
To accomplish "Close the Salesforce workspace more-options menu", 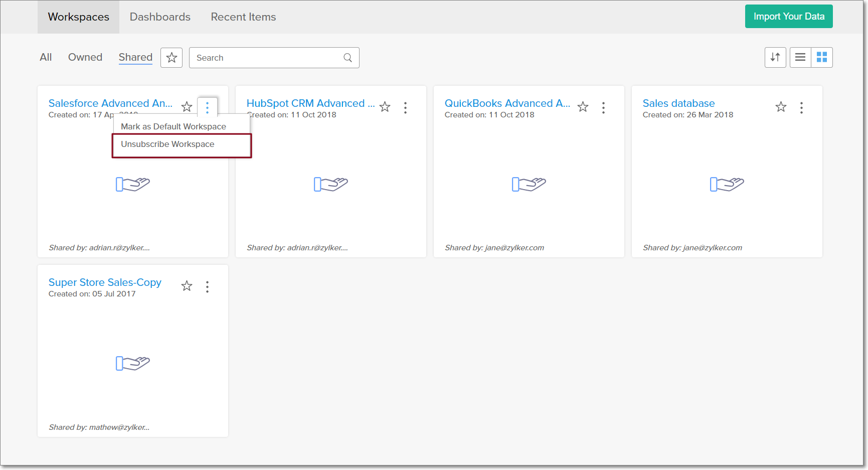I will [x=207, y=107].
